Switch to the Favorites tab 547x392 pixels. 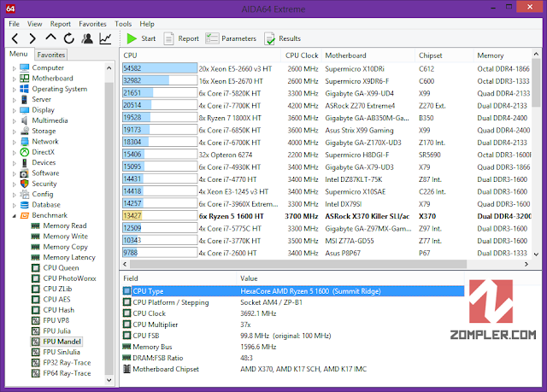pos(51,55)
